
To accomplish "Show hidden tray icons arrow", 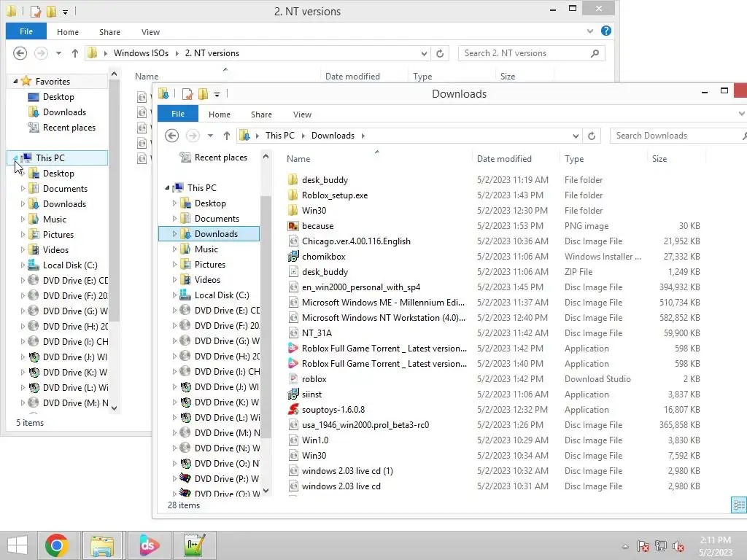I will (x=625, y=547).
